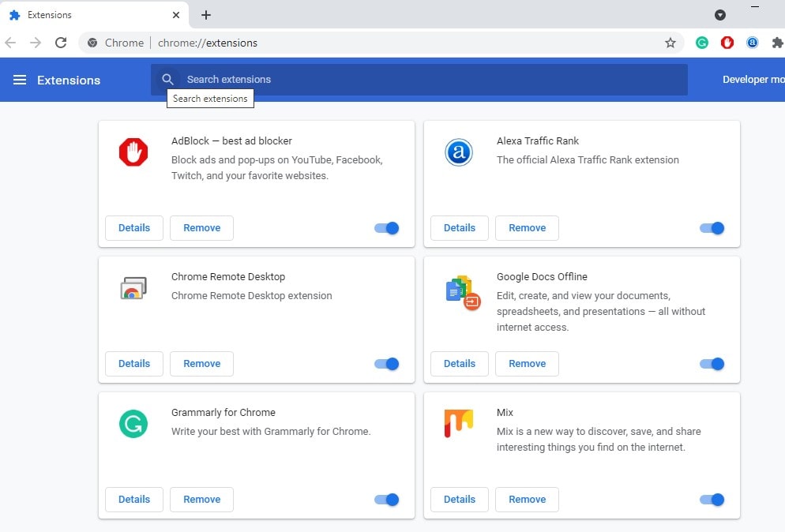Viewport: 785px width, 532px height.
Task: Turn off Alexa Traffic Rank extension
Action: pyautogui.click(x=712, y=228)
